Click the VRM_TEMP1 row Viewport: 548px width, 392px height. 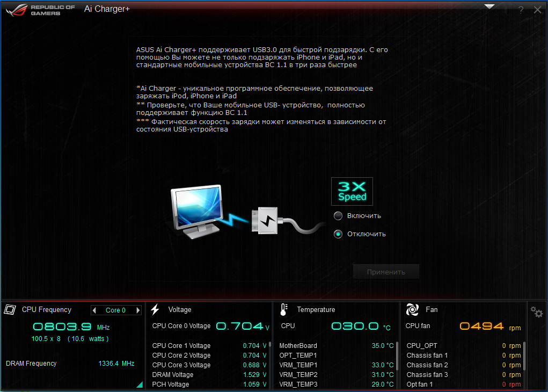(337, 365)
